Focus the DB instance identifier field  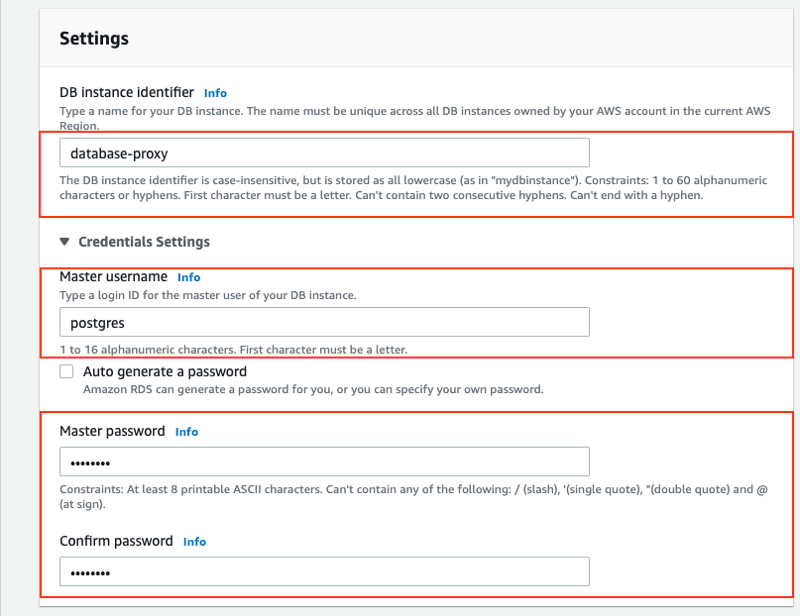click(324, 153)
